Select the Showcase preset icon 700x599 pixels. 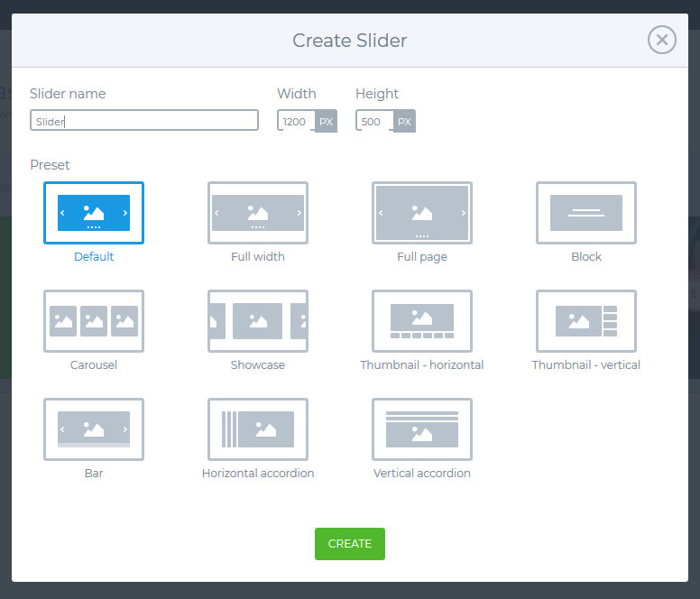(x=258, y=321)
